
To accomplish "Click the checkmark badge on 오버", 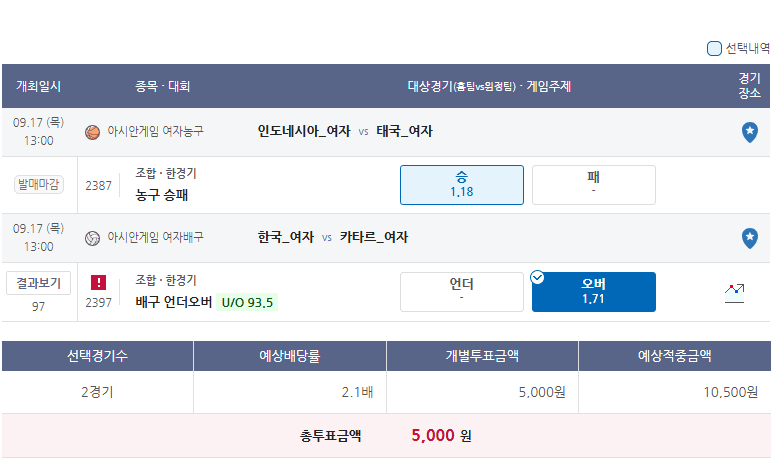I will (537, 277).
